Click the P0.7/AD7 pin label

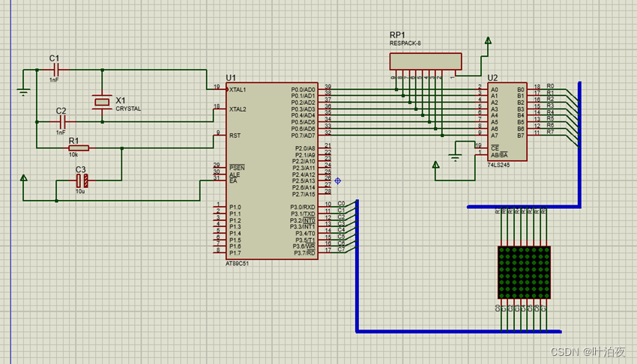coord(303,136)
